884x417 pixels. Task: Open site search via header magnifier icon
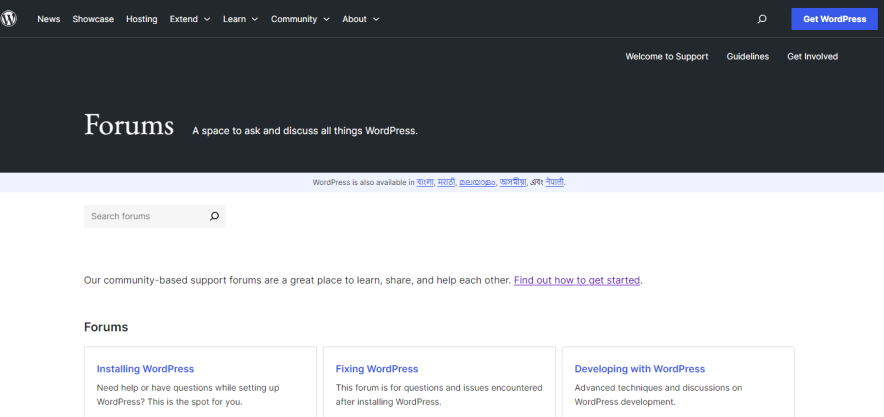pos(762,19)
